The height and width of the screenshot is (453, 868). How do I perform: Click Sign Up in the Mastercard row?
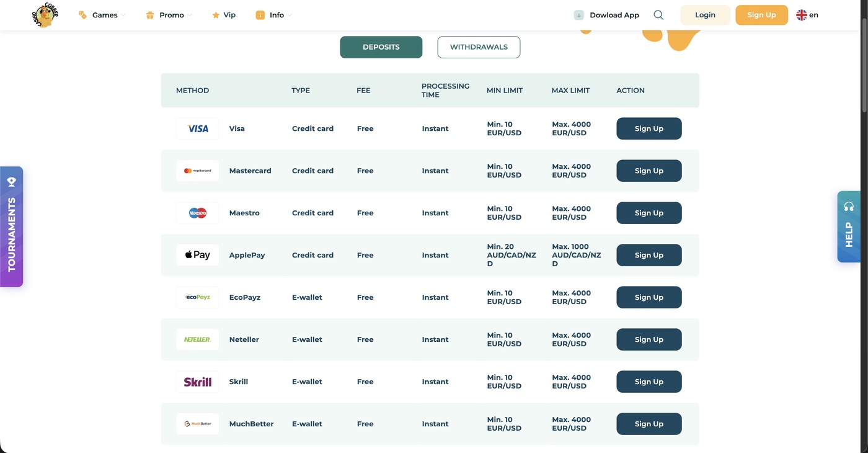pos(649,171)
